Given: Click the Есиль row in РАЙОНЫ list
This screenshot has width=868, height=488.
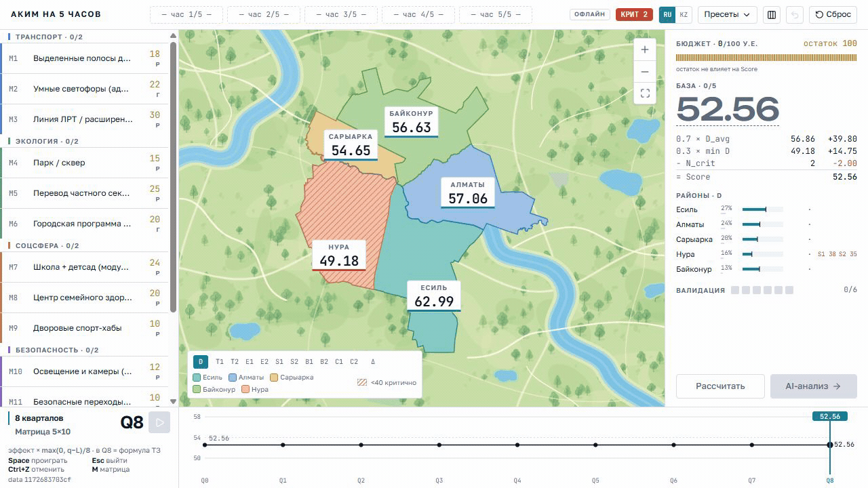Looking at the screenshot, I should pos(766,209).
